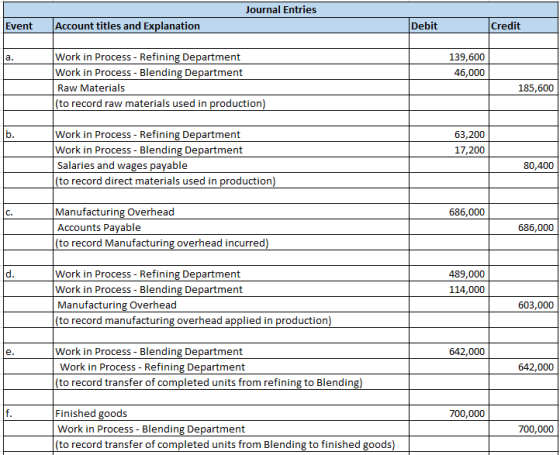
Task: Click the Credit column header
Action: coord(523,26)
